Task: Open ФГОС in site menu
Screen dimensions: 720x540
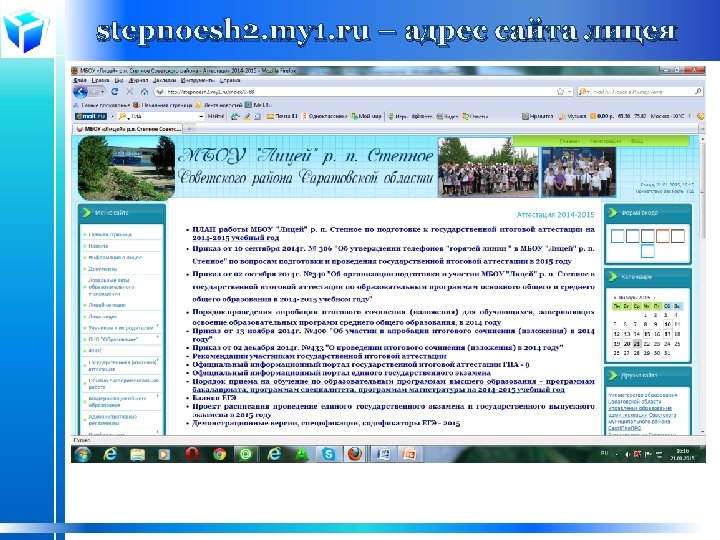Action: (x=95, y=351)
